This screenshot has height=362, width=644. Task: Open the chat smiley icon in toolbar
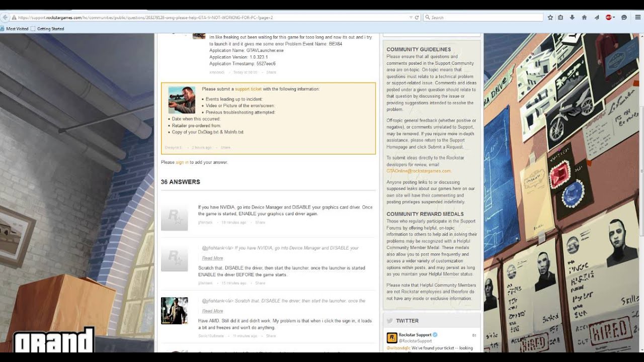click(x=624, y=17)
